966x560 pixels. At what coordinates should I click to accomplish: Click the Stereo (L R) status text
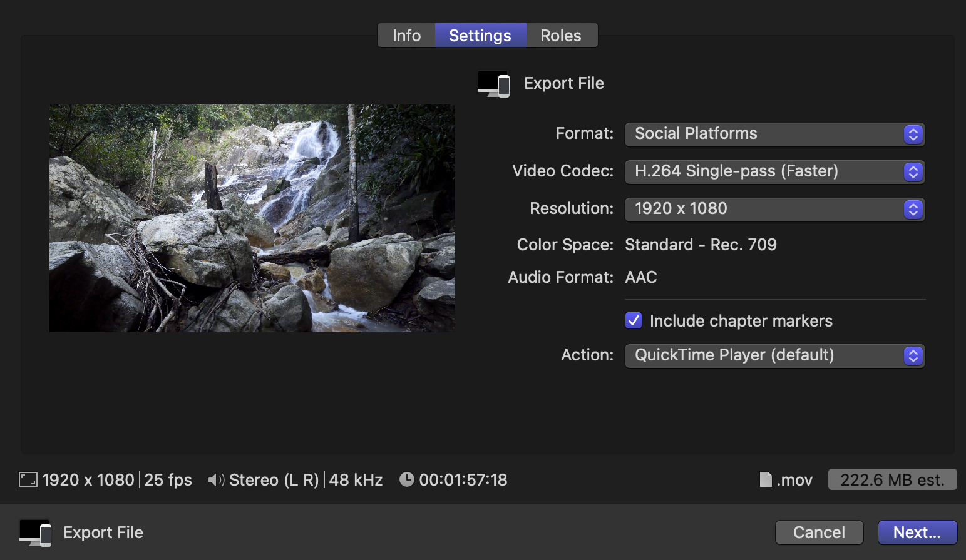pyautogui.click(x=274, y=480)
